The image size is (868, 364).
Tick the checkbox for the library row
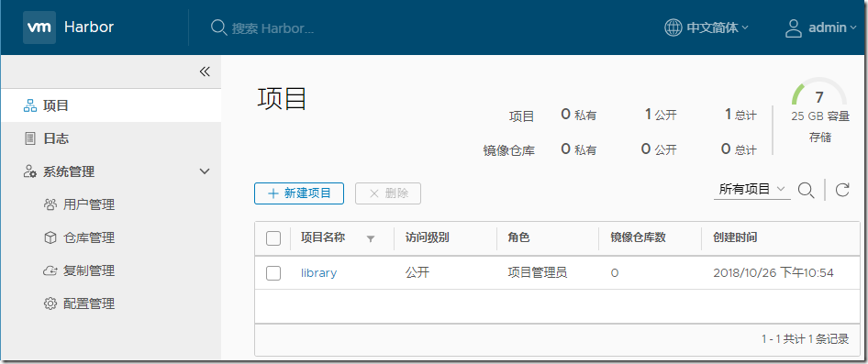(273, 272)
